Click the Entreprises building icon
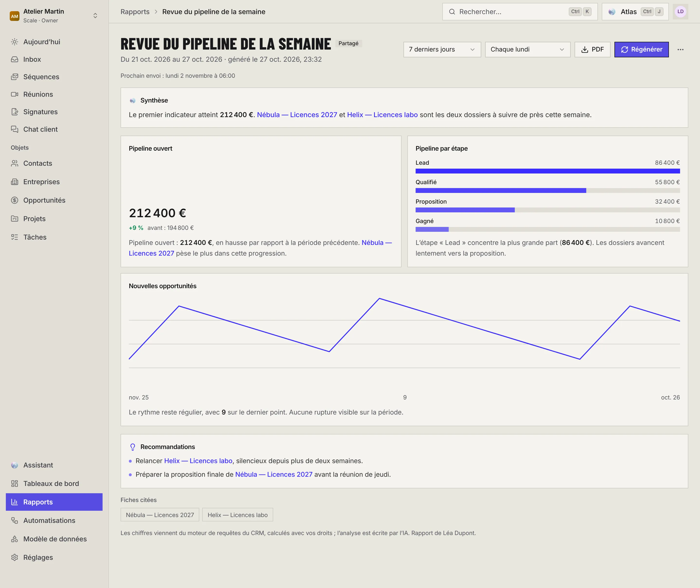Viewport: 700px width, 588px height. click(14, 182)
